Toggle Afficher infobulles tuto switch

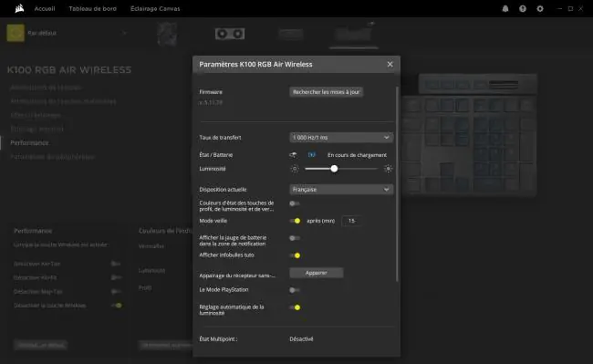coord(295,255)
